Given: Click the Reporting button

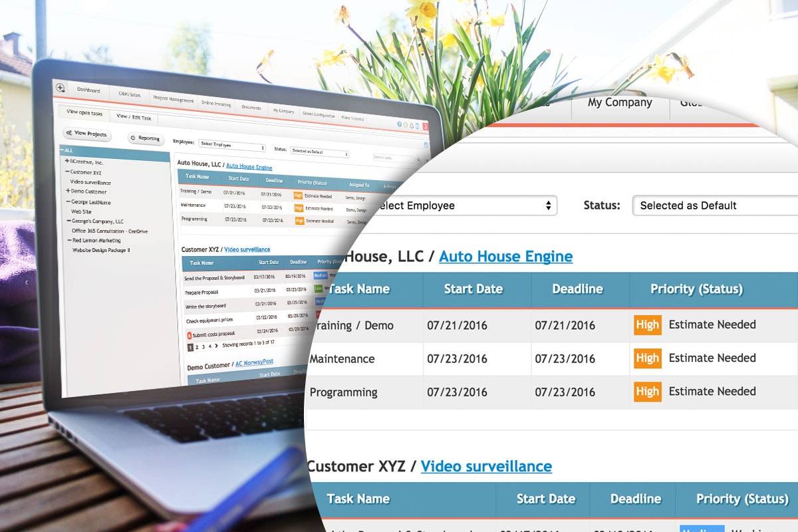Looking at the screenshot, I should [x=145, y=138].
